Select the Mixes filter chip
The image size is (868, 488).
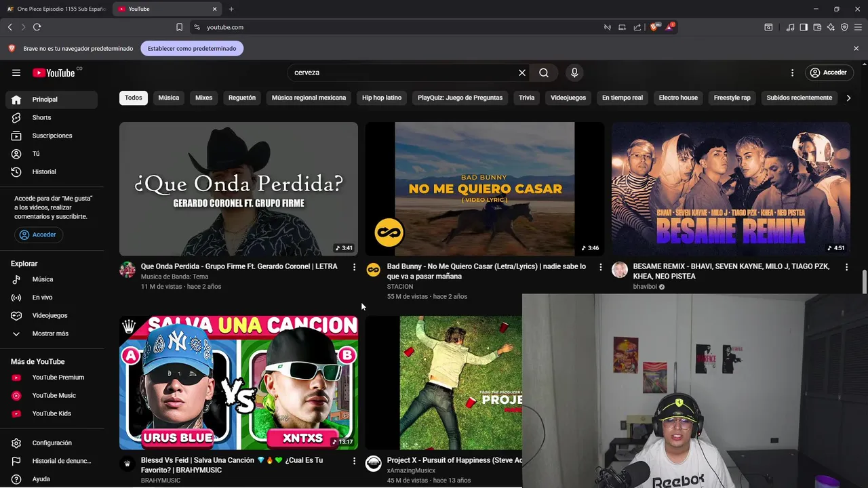[x=204, y=98]
